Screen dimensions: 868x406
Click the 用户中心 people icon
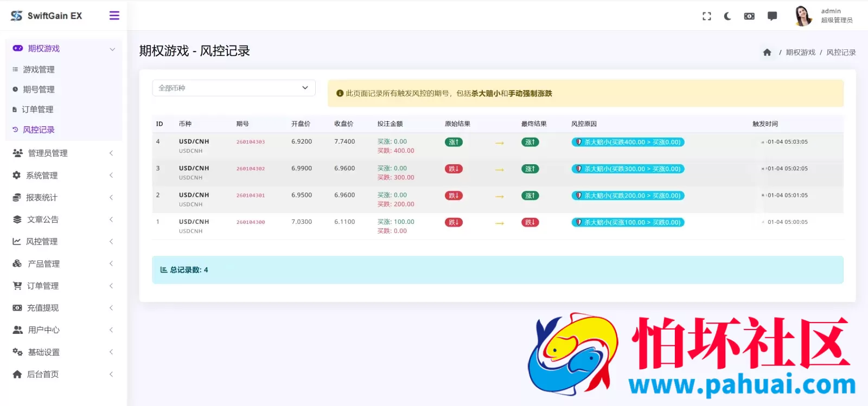tap(18, 330)
